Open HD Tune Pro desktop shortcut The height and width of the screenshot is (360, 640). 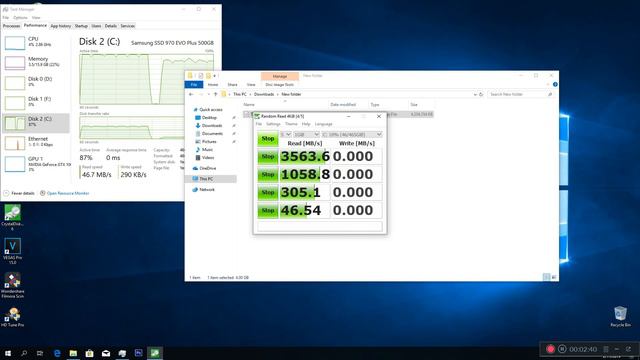(12, 317)
